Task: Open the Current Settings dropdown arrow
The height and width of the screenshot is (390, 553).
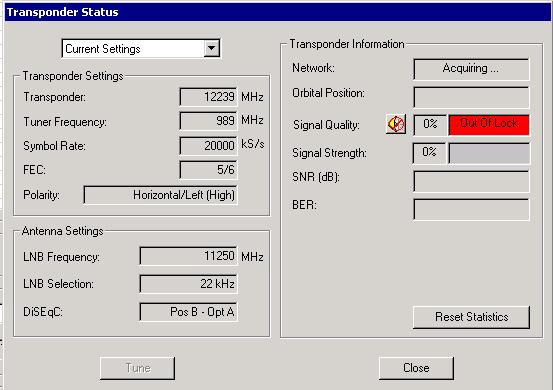Action: [x=211, y=48]
